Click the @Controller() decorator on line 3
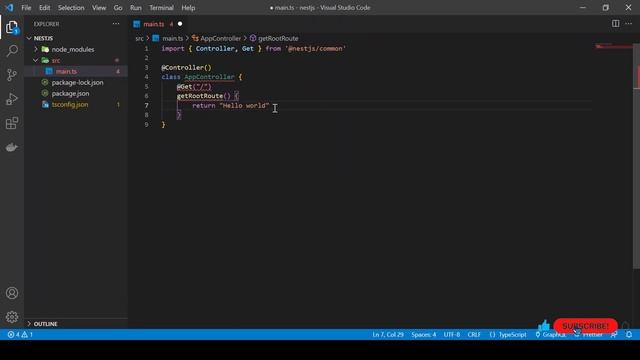This screenshot has height=360, width=640. [x=186, y=67]
